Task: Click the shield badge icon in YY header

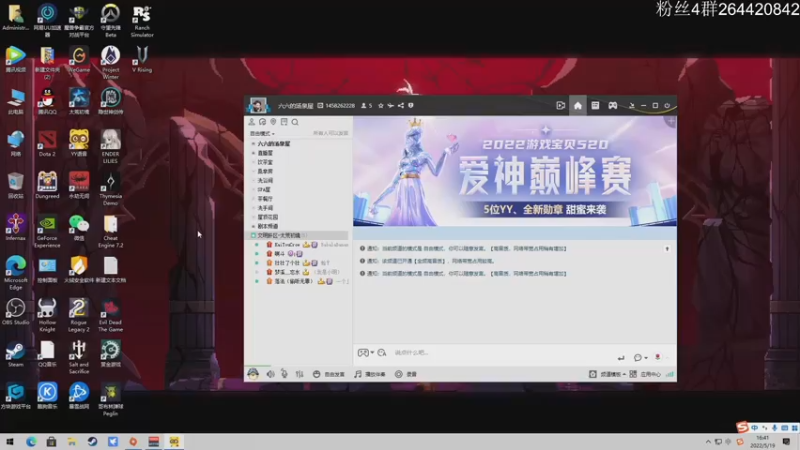Action: [411, 106]
